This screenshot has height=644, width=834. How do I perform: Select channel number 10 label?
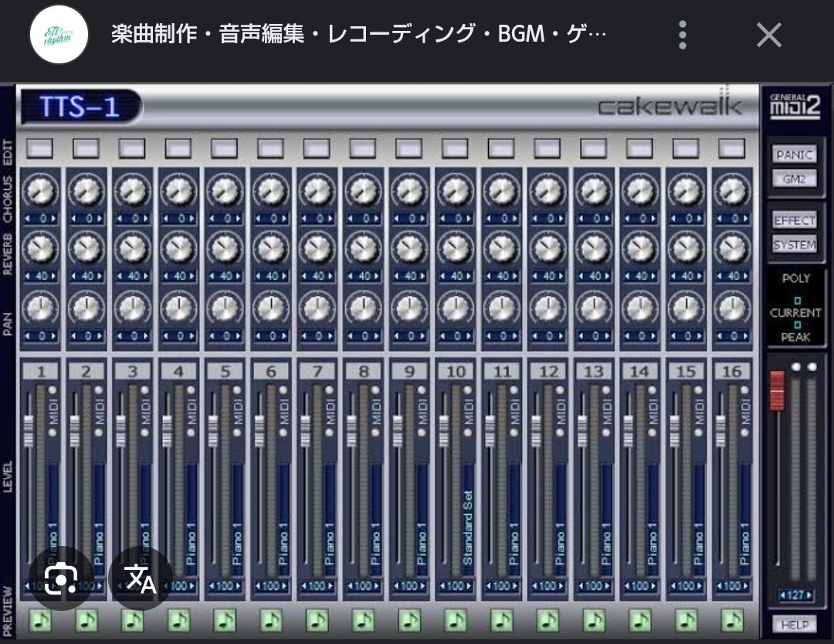456,371
